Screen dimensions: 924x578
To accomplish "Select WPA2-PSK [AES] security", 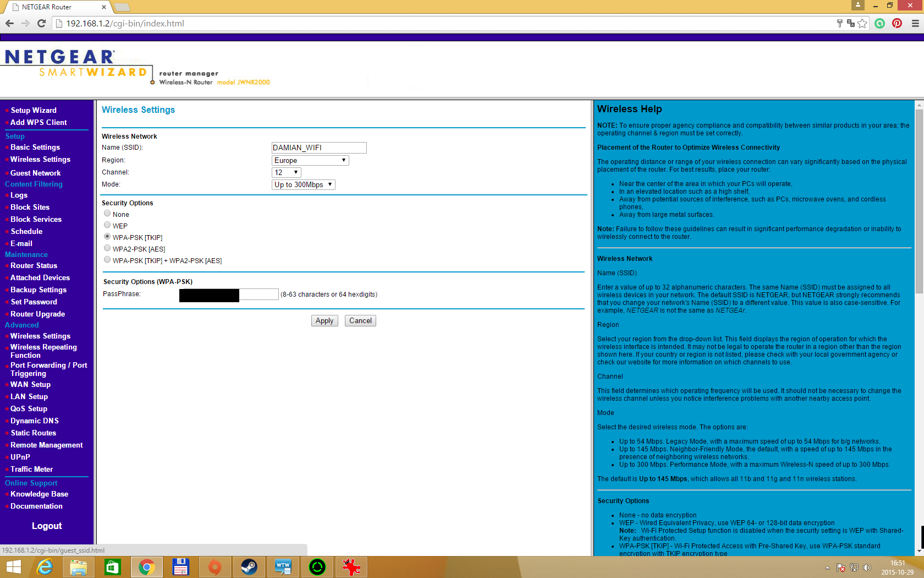I will coord(107,248).
